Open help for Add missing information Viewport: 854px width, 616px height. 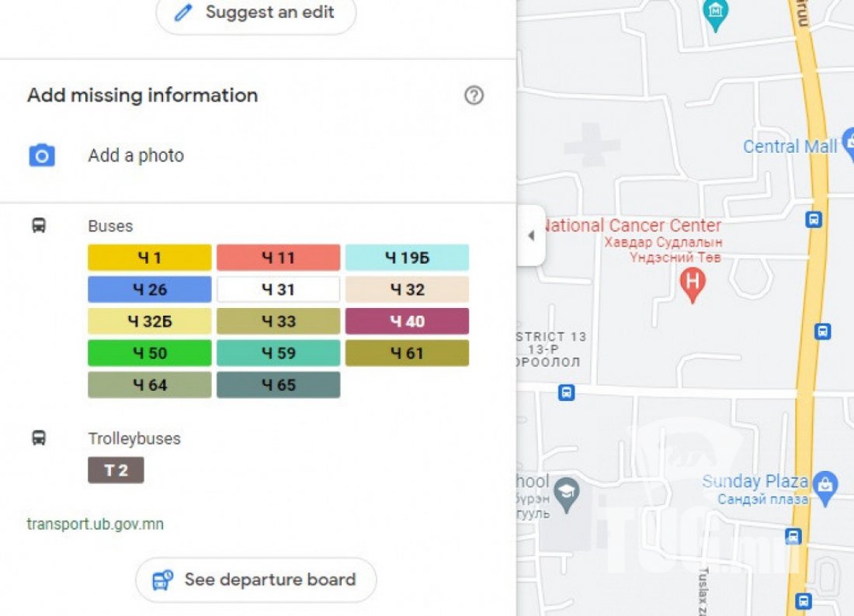[x=474, y=95]
